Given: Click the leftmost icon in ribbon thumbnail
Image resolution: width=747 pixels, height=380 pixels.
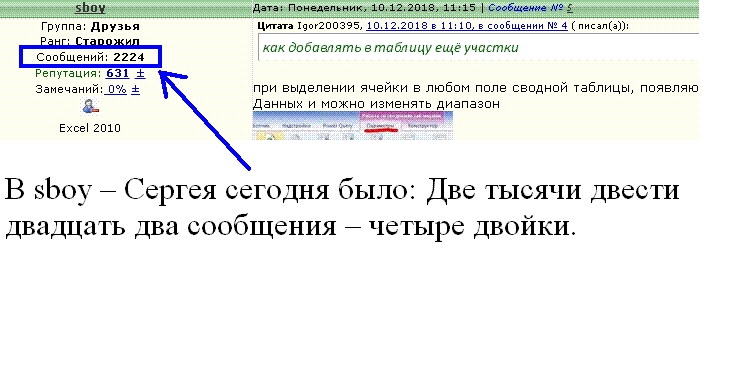Looking at the screenshot, I should (x=269, y=136).
